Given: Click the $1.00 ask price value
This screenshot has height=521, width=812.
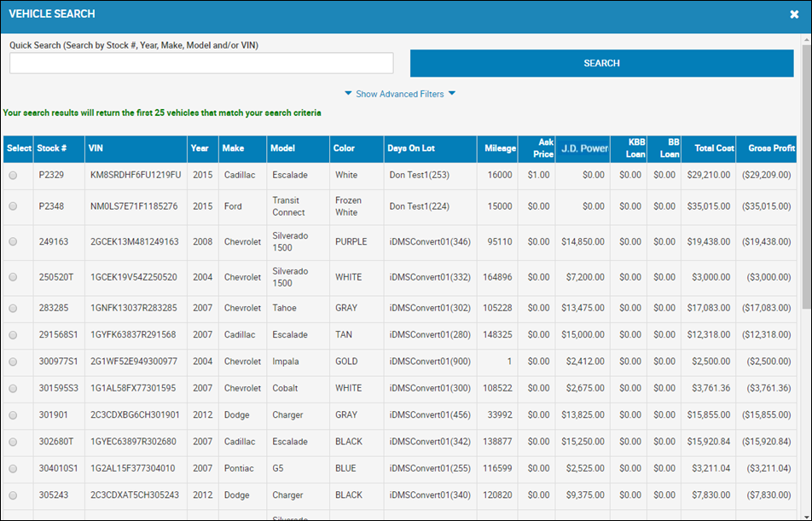Looking at the screenshot, I should click(x=538, y=175).
